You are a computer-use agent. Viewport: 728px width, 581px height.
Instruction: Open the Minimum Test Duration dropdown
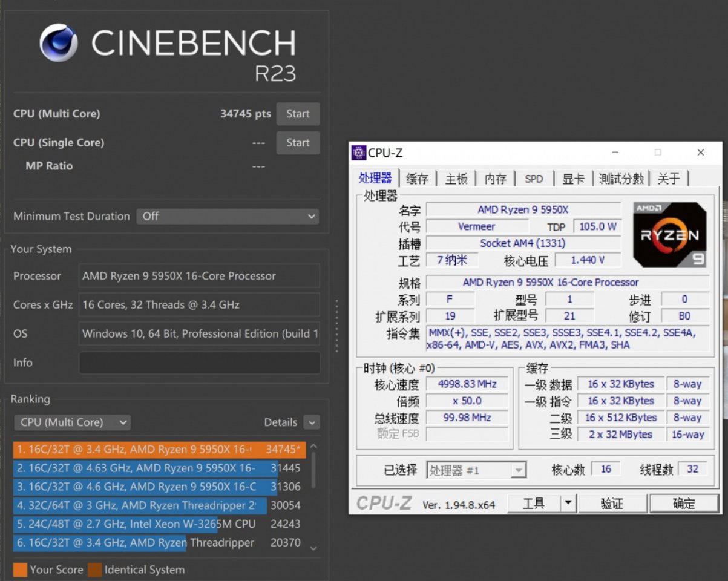(x=228, y=216)
